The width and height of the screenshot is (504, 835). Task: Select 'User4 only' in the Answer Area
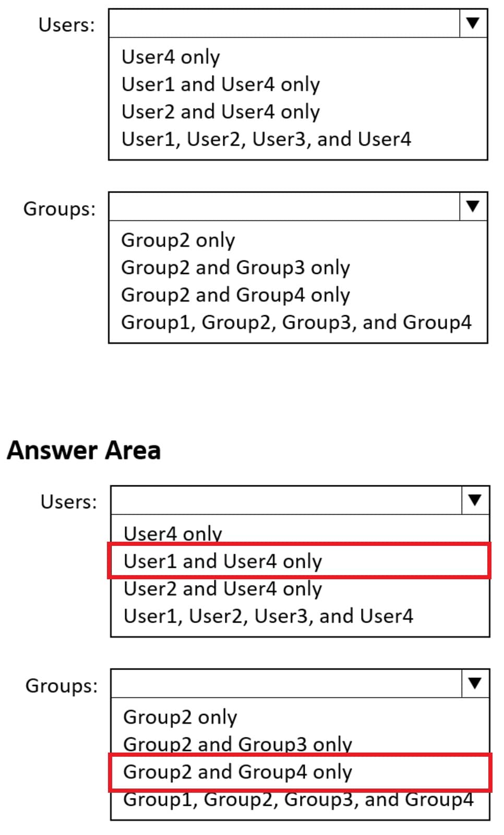point(173,533)
